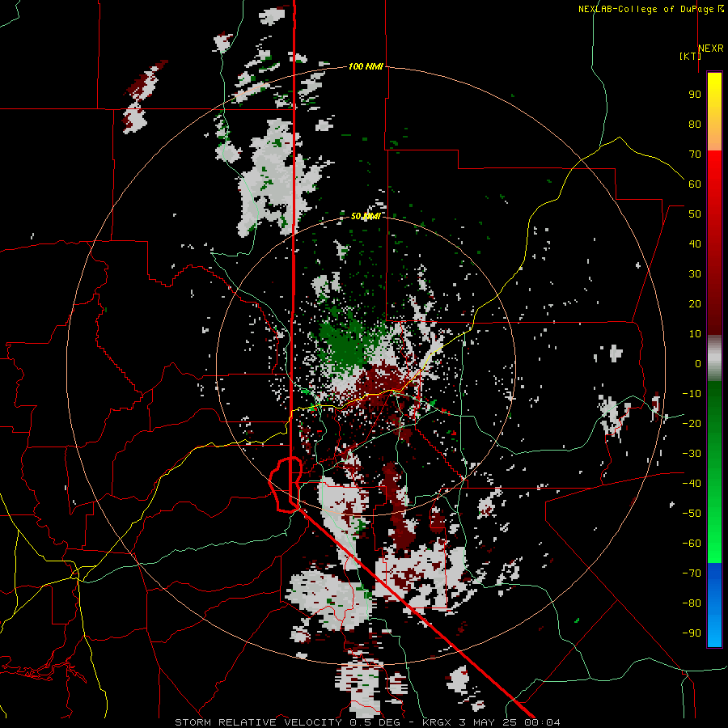Click the -40 value on velocity scale

click(x=692, y=484)
